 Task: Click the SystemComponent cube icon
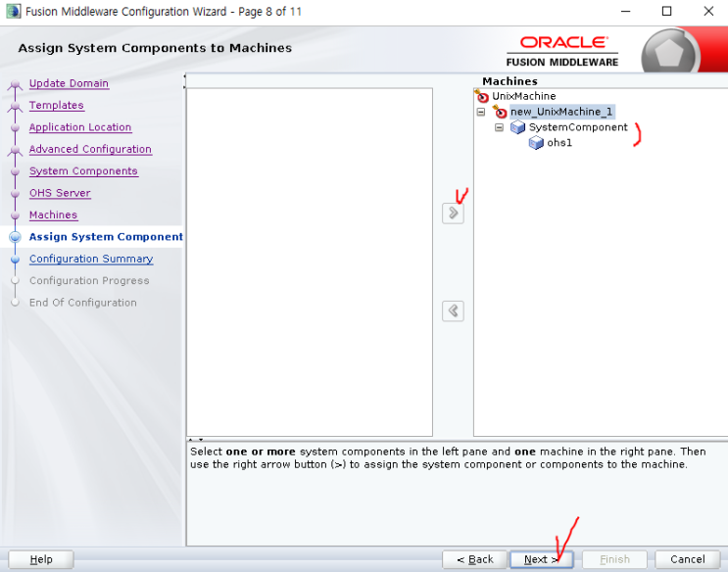tap(517, 127)
